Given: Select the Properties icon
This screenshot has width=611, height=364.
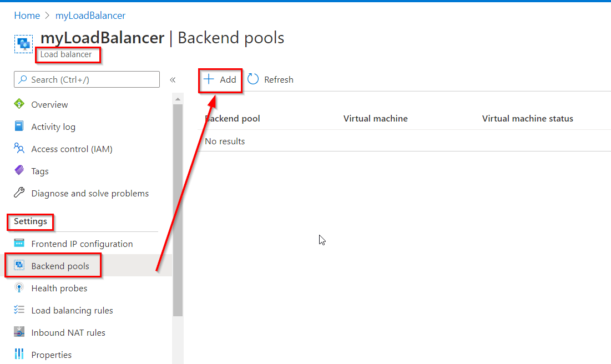Looking at the screenshot, I should 19,355.
